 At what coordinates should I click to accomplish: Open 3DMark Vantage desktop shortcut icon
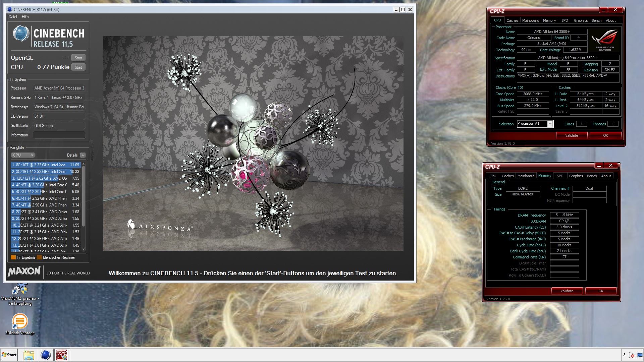point(20,323)
